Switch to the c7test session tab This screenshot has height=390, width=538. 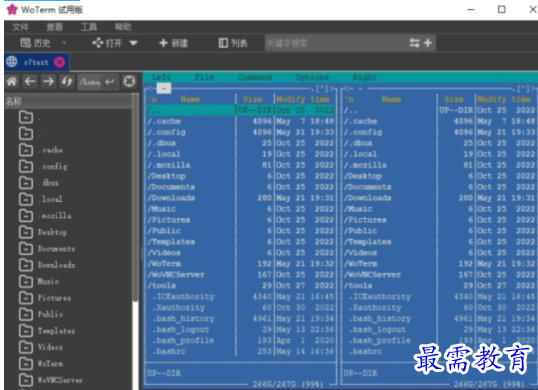[36, 62]
